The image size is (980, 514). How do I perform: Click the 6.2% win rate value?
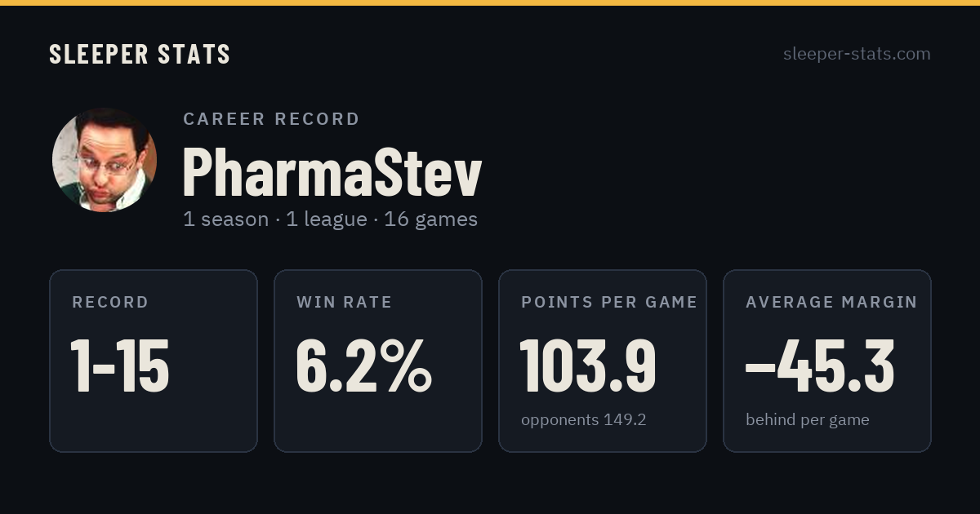(363, 367)
